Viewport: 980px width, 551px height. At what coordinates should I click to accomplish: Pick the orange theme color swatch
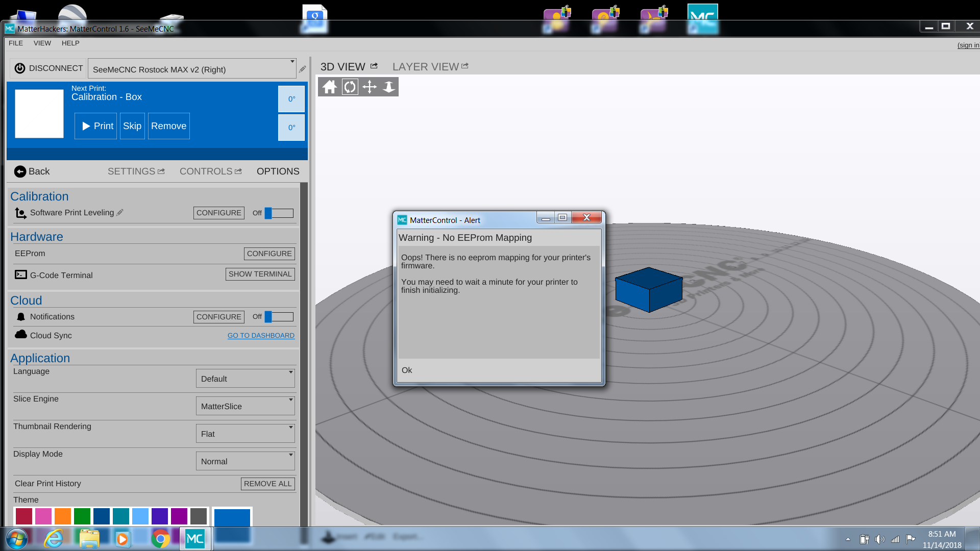(x=63, y=516)
